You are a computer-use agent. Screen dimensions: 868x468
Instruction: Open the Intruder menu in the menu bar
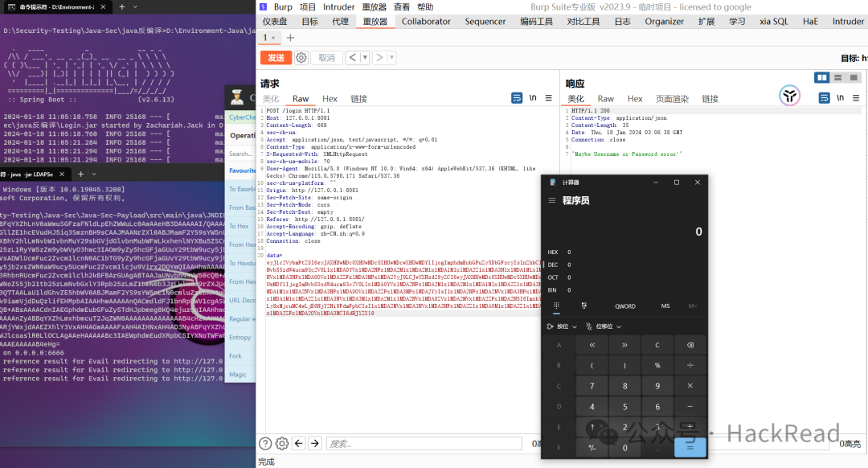point(339,7)
